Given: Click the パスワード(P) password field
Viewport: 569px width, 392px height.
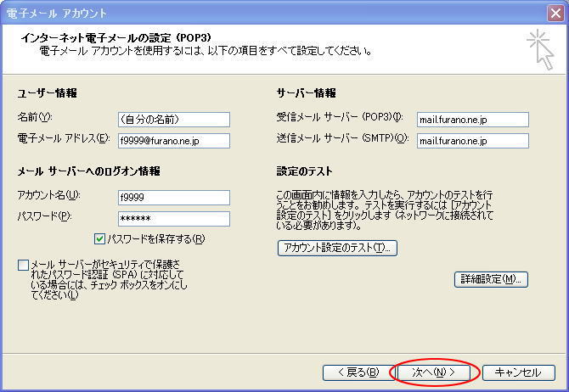Looking at the screenshot, I should click(174, 219).
